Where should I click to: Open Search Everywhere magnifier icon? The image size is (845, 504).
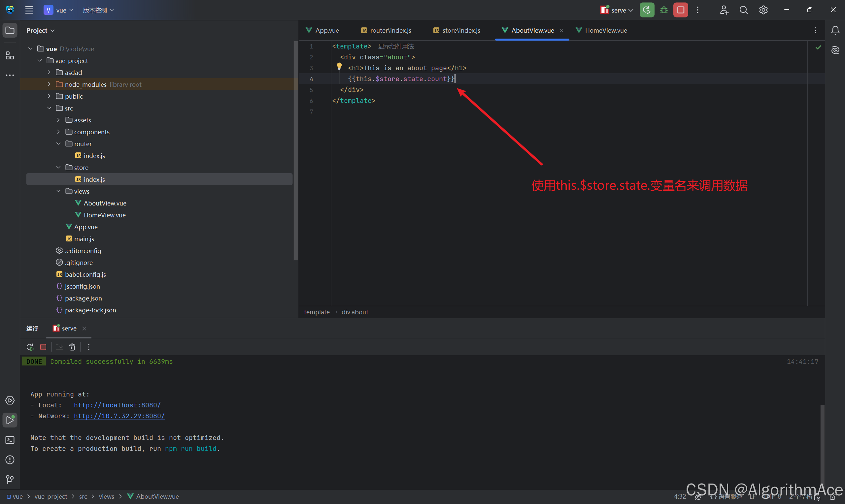[743, 10]
